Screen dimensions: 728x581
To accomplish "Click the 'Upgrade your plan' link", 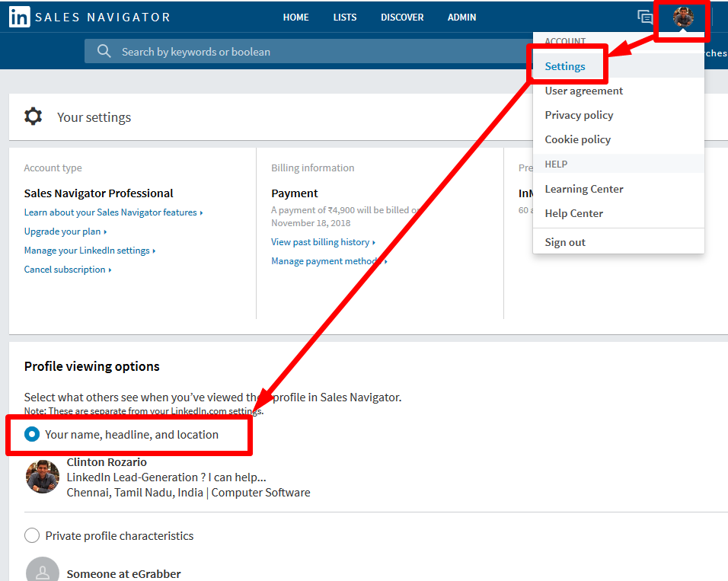I will pos(65,231).
